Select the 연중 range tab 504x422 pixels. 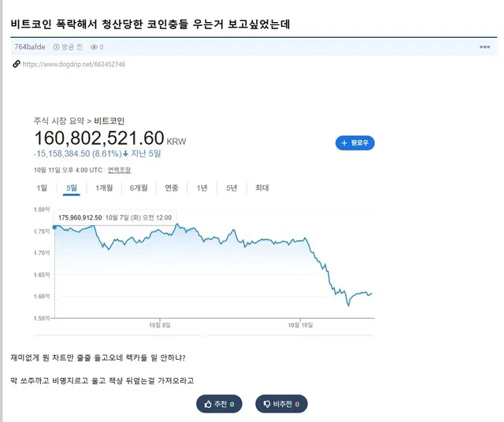pos(171,187)
